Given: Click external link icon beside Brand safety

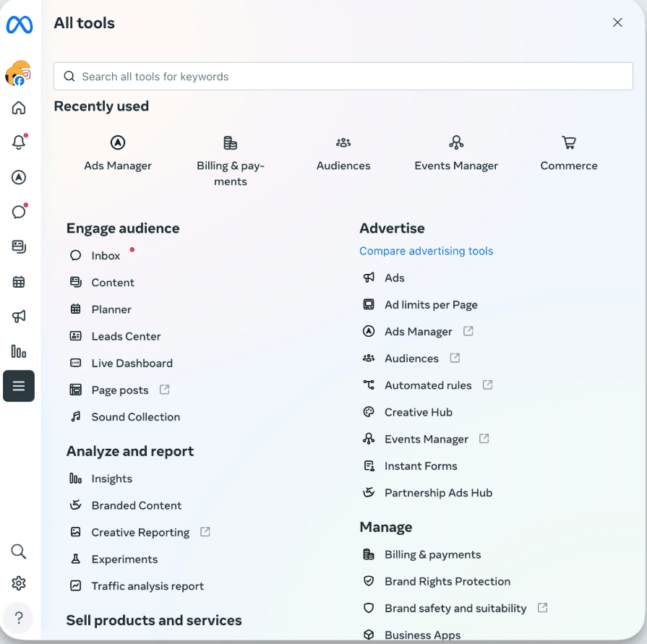Looking at the screenshot, I should (x=543, y=608).
